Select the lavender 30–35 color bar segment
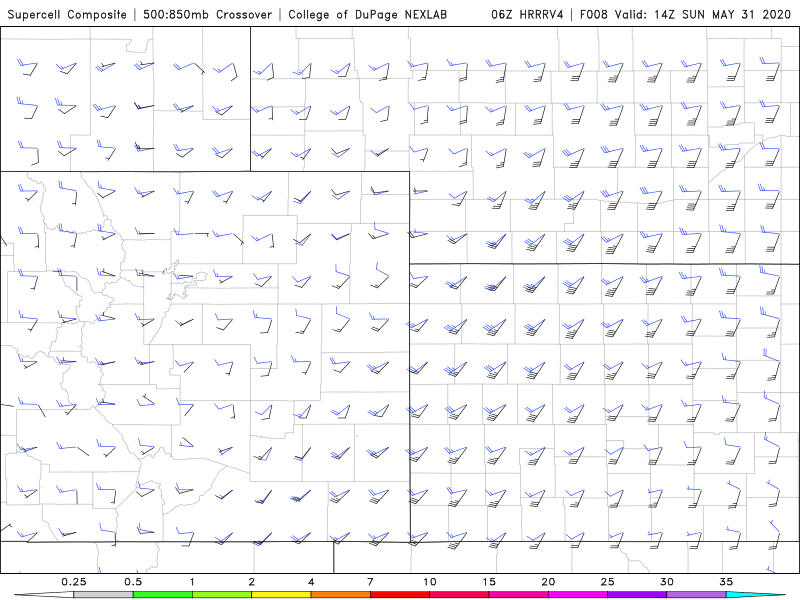Viewport: 800px width, 600px height. 696,595
